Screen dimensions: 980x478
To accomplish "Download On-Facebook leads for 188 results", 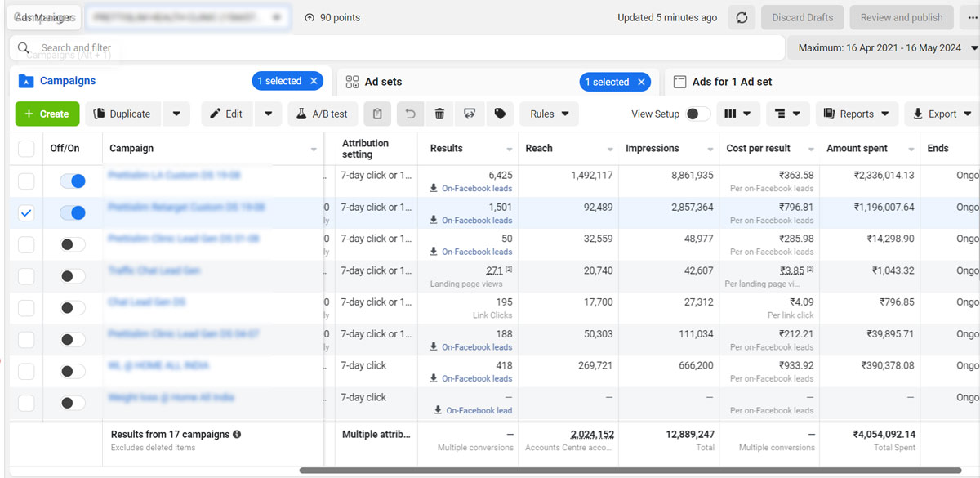I will [471, 347].
